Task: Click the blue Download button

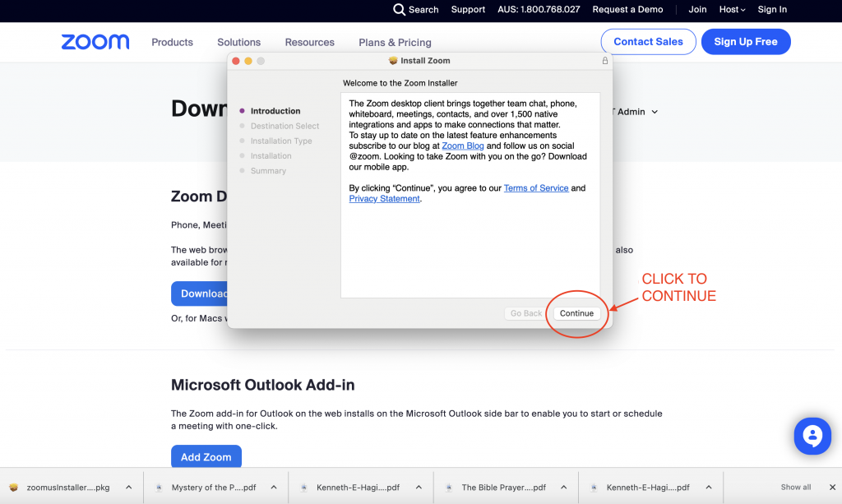Action: (x=200, y=294)
